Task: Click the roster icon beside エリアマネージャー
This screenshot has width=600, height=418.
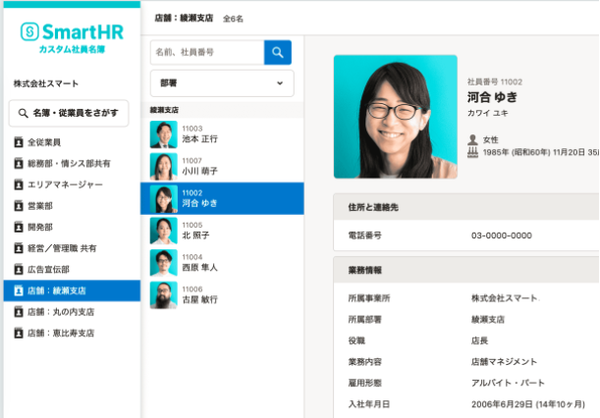Action: [18, 185]
